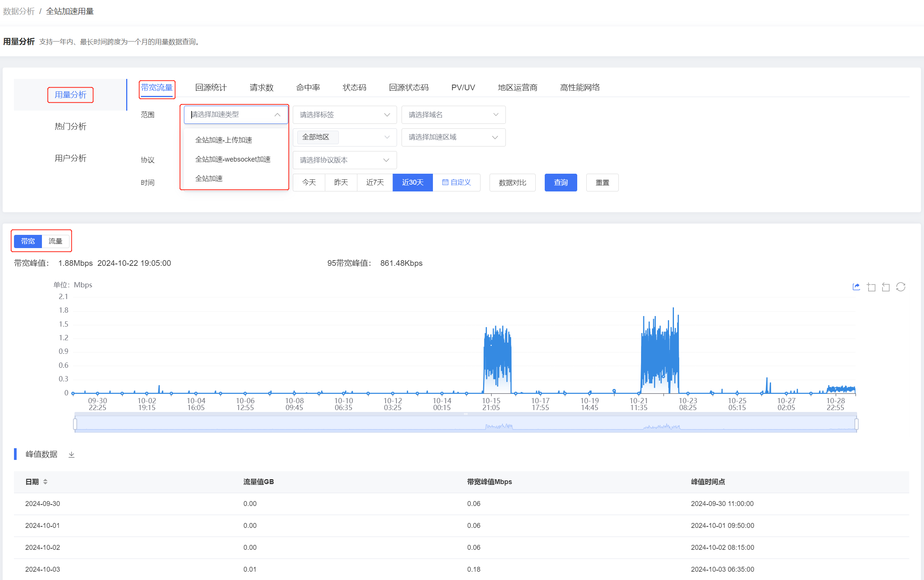Select the chart area zoom icon
The image size is (924, 580).
[x=871, y=287]
